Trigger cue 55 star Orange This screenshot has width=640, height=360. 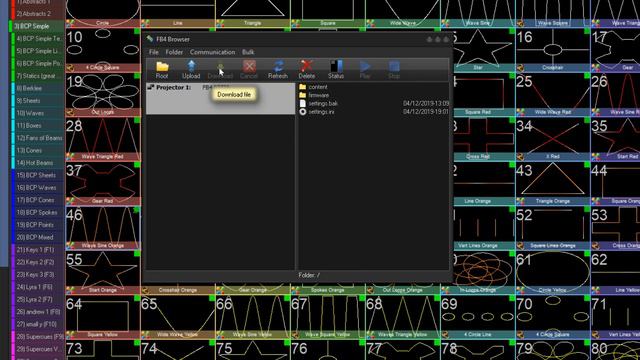tap(103, 272)
